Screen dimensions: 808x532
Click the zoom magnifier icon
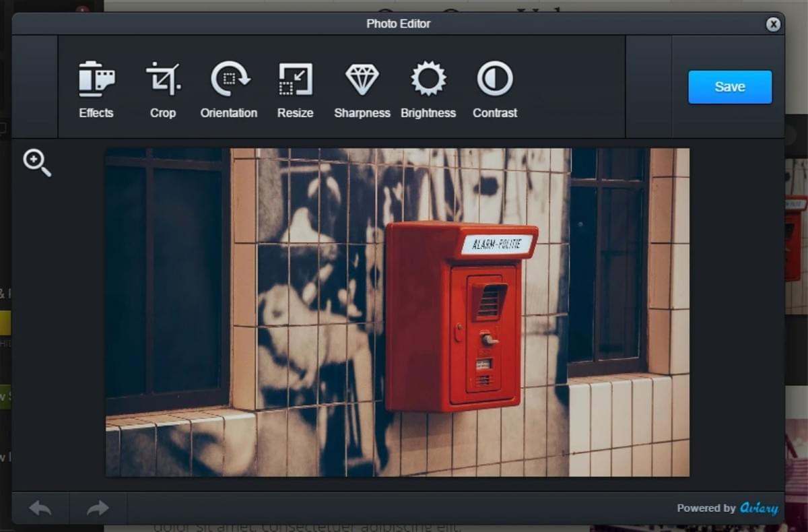37,163
